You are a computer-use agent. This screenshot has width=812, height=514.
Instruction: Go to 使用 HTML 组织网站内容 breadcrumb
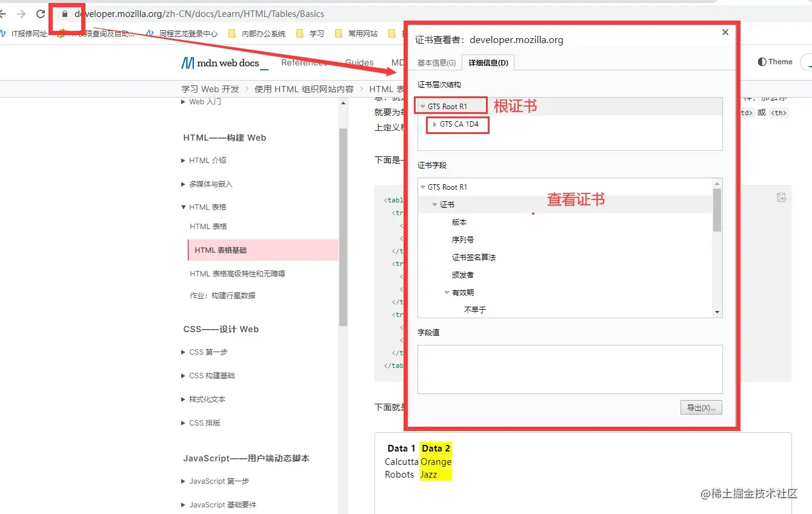(x=304, y=89)
